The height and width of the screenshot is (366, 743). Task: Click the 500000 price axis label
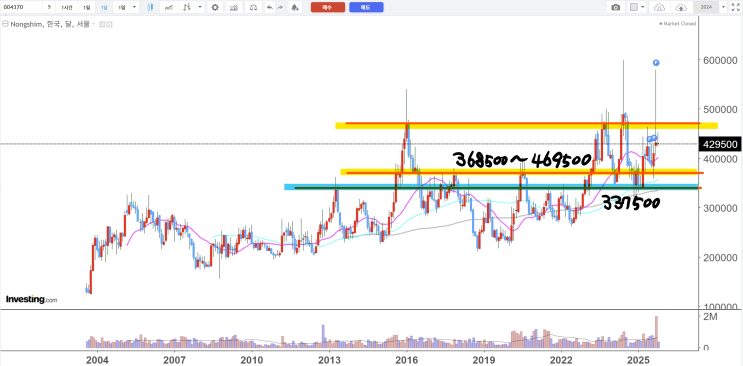(719, 110)
